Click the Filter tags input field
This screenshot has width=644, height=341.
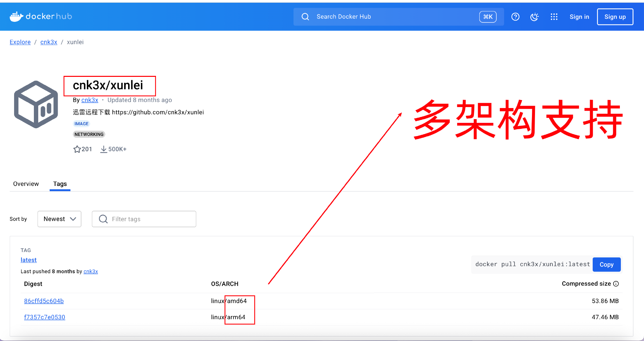tap(144, 219)
